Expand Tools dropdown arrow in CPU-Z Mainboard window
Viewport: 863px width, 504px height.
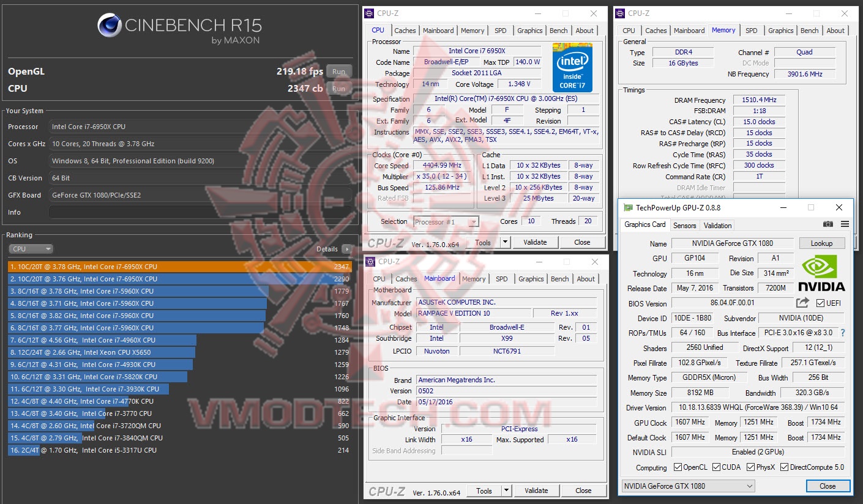pos(507,491)
